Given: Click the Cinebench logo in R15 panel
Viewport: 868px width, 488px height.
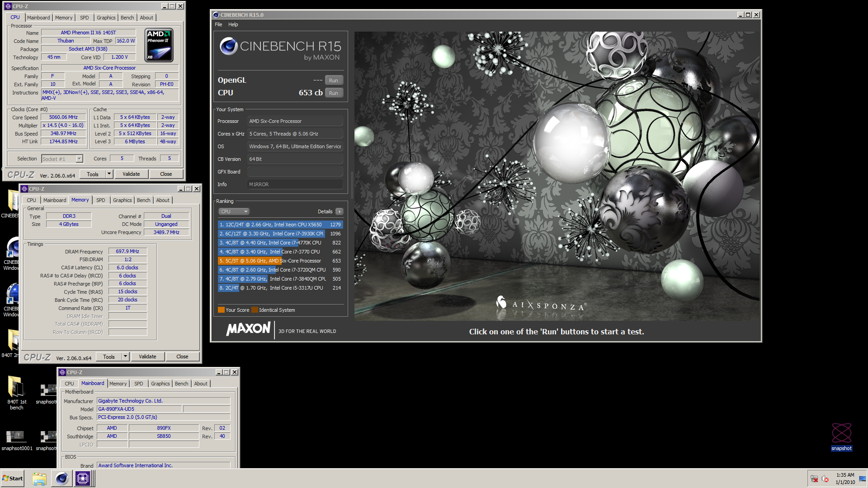Looking at the screenshot, I should 229,46.
